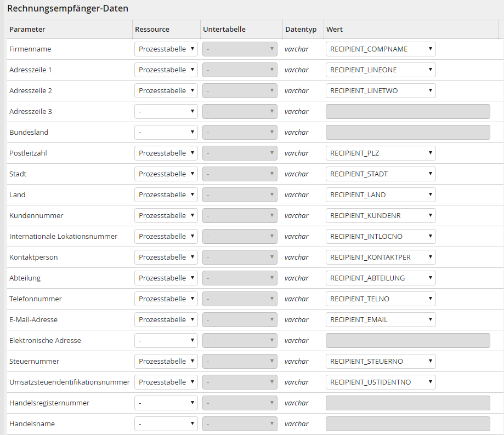The width and height of the screenshot is (504, 435).
Task: Expand the RECIPIENT_STADT dropdown
Action: (381, 174)
